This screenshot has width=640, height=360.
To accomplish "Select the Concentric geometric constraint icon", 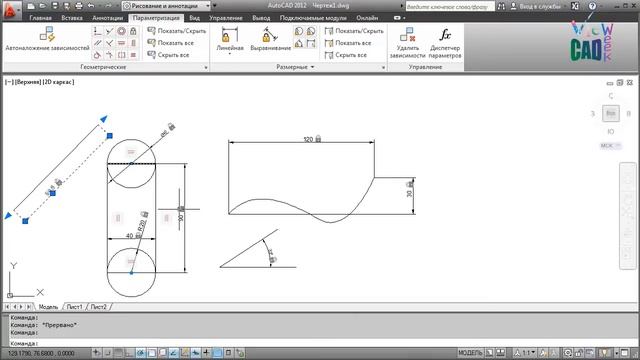I will click(121, 31).
